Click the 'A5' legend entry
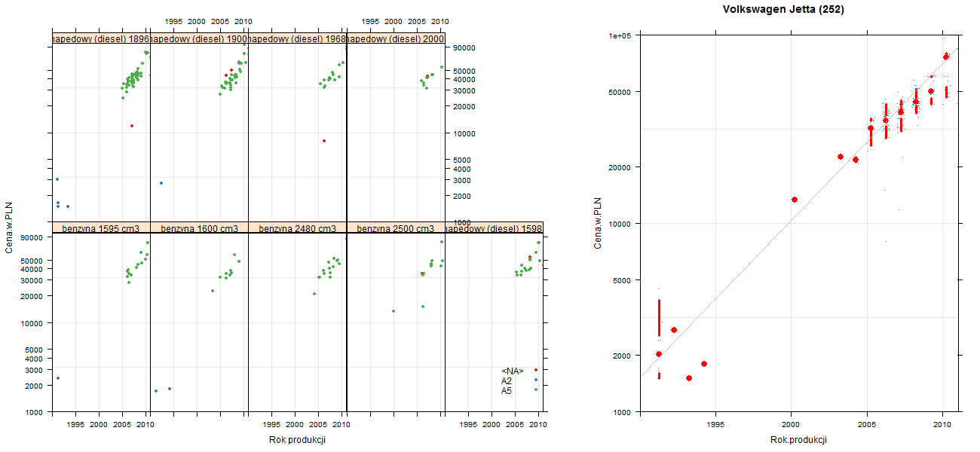The image size is (980, 452). [x=507, y=390]
